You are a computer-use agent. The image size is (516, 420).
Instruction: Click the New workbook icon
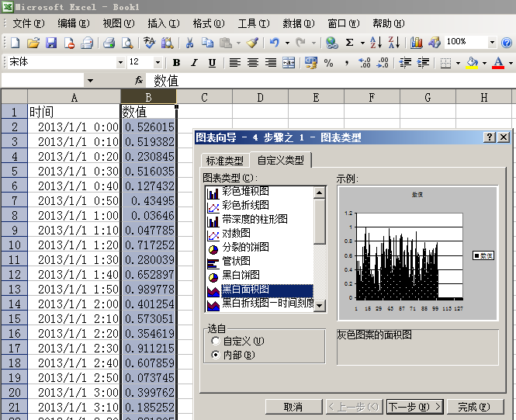(16, 43)
